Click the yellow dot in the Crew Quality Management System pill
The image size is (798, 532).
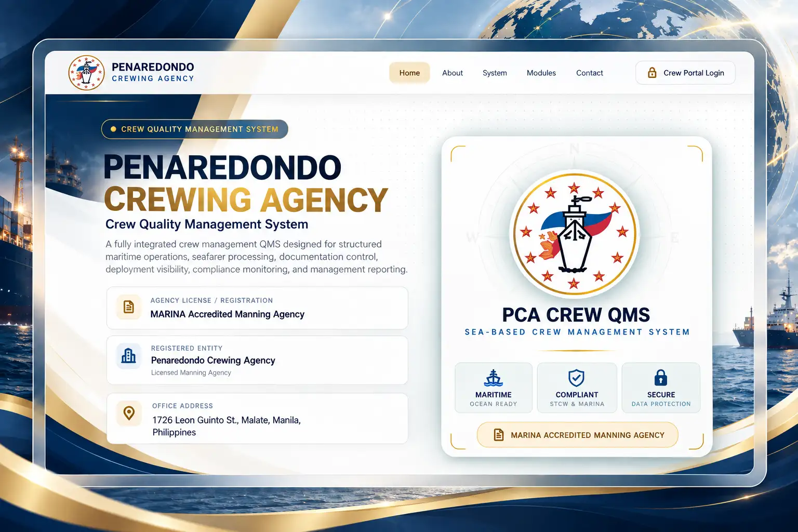pyautogui.click(x=113, y=129)
